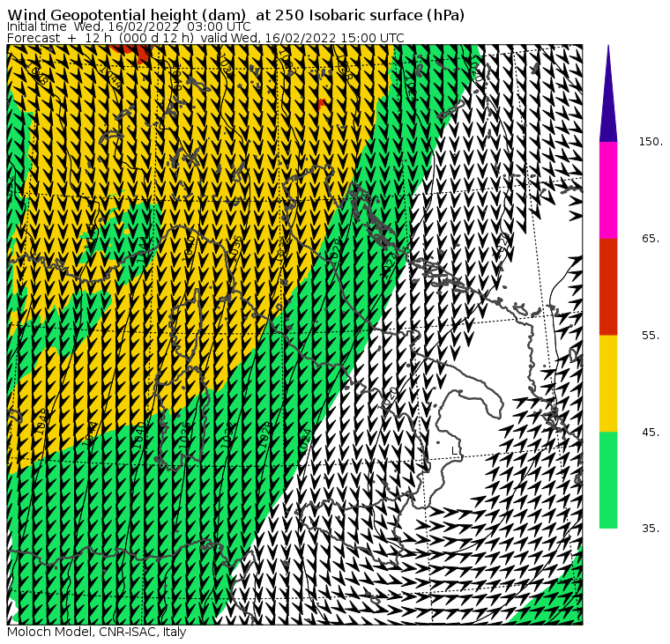Image resolution: width=670 pixels, height=644 pixels.
Task: Click the 'Forecast + 12 h' validity line
Action: coord(205,38)
